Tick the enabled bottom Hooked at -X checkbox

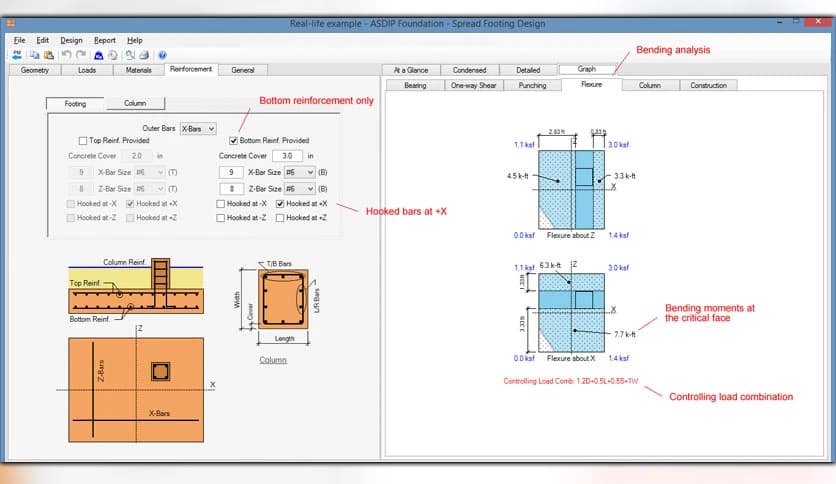[x=221, y=204]
